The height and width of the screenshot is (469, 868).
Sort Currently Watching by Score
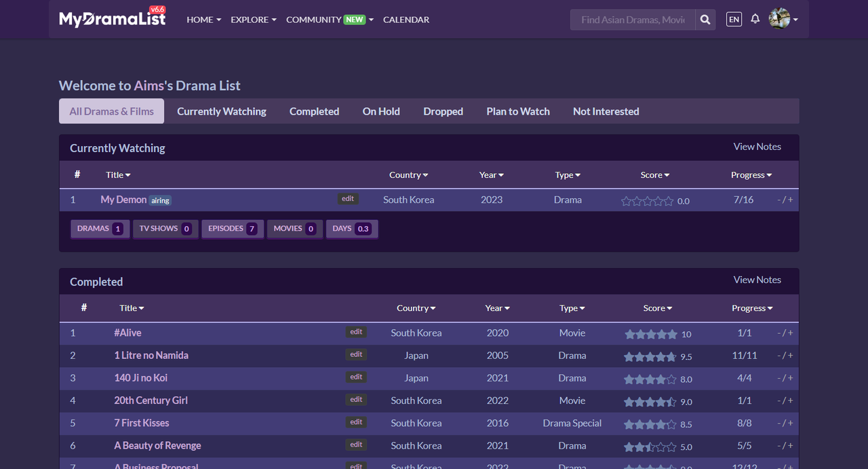tap(654, 175)
